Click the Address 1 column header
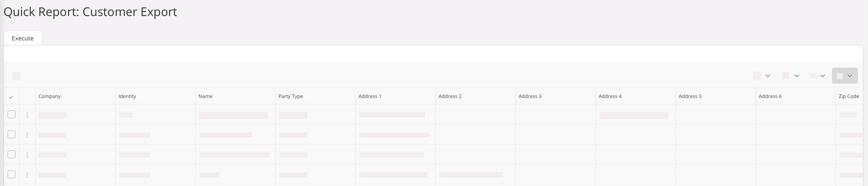Viewport: 868px width, 186px height. click(x=370, y=96)
